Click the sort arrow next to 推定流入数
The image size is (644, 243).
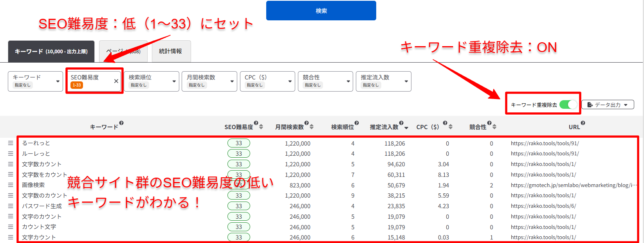click(x=406, y=128)
